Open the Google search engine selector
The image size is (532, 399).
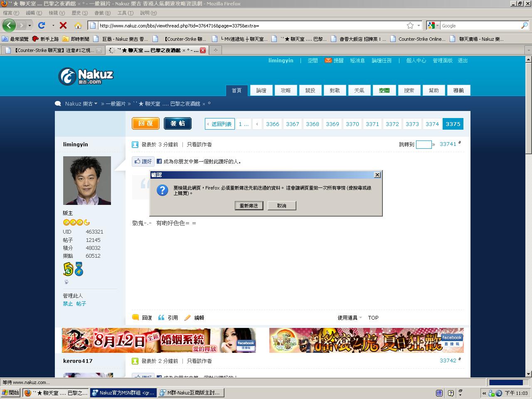point(433,25)
